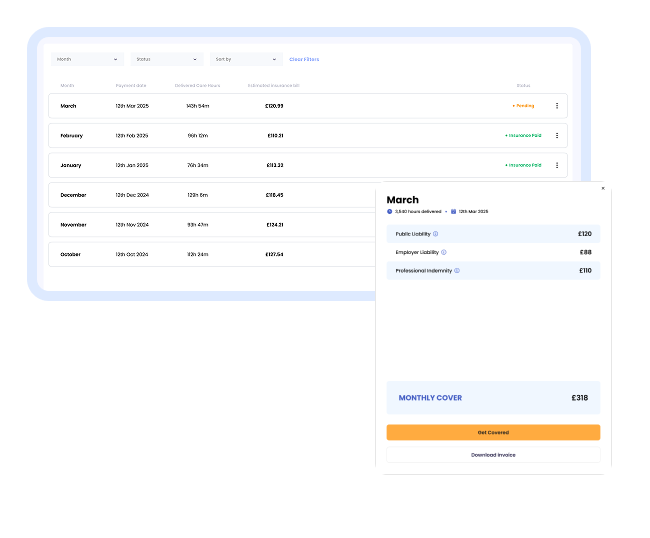This screenshot has height=538, width=650.
Task: Open the three-dot menu for January row
Action: tap(557, 165)
